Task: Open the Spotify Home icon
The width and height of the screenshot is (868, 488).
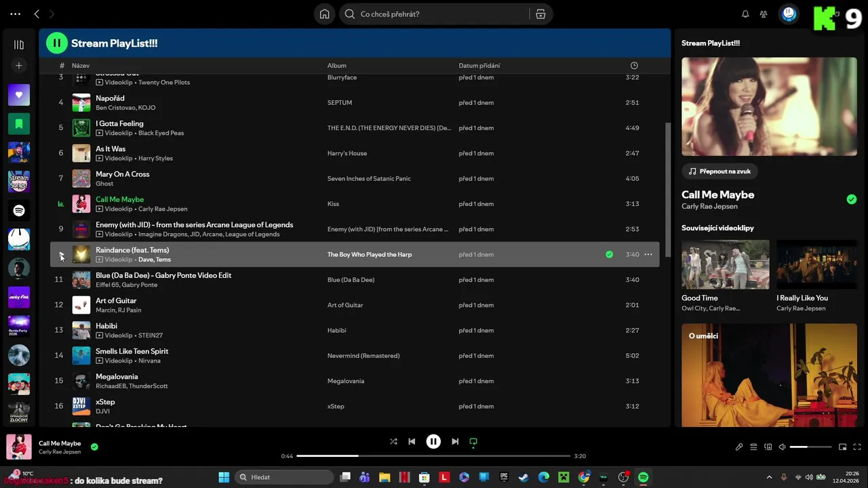Action: coord(325,14)
